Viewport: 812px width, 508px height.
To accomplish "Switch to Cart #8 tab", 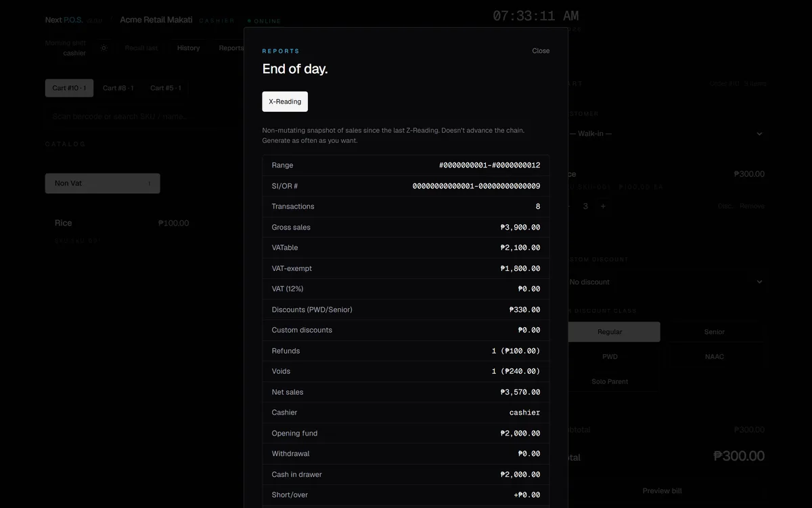I will 118,88.
